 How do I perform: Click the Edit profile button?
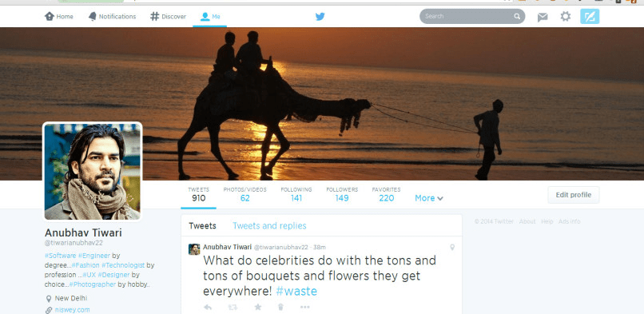point(574,195)
